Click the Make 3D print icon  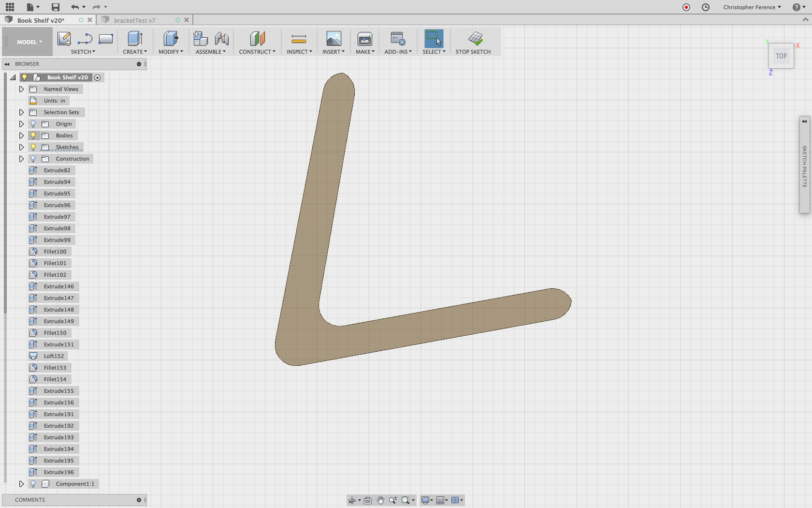click(x=365, y=39)
